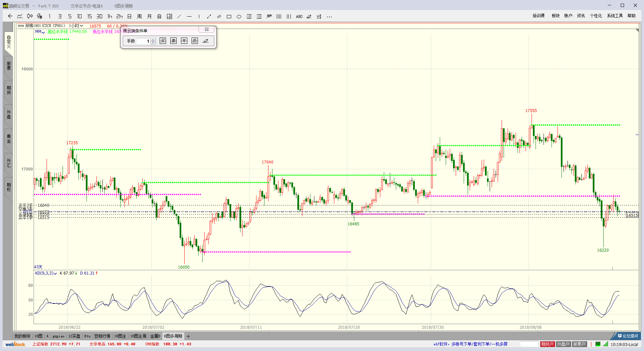Select the 30-minute period
Screen dimensions: 644x351
coord(99,16)
